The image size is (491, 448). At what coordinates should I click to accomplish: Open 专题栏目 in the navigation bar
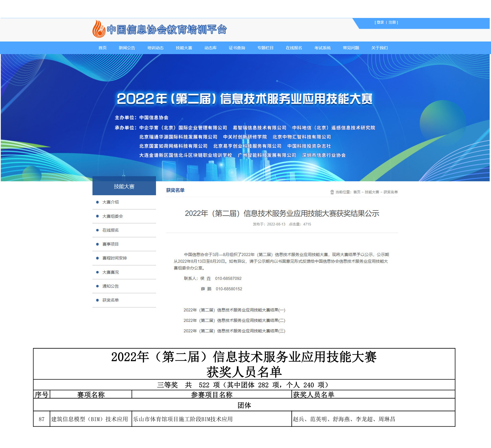pos(265,48)
